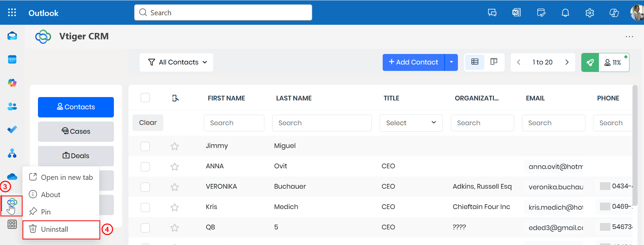
Task: Expand Add Contact split-button arrow
Action: coord(451,62)
